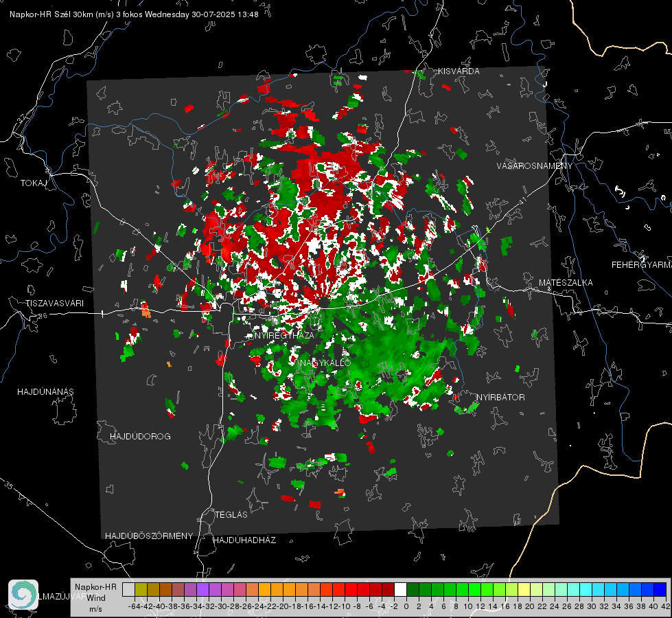Click the HAJDÚBÖSZÖRMÉNY city label
This screenshot has height=618, width=672.
[149, 536]
